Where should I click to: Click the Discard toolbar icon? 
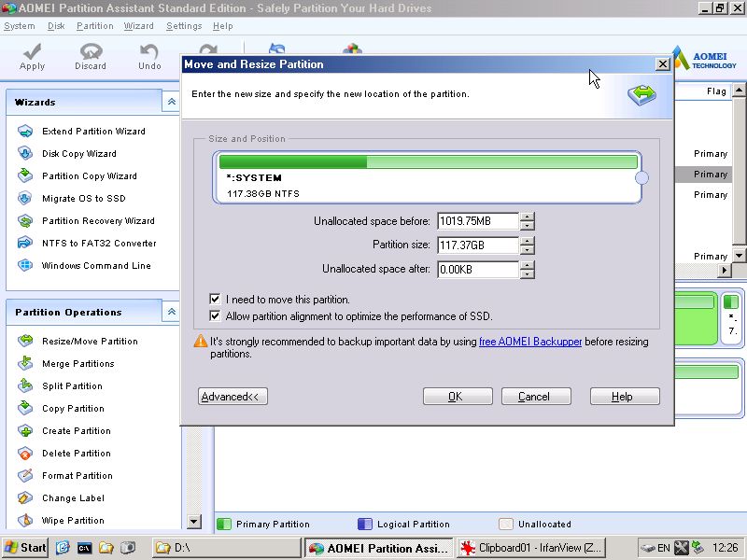pos(91,51)
